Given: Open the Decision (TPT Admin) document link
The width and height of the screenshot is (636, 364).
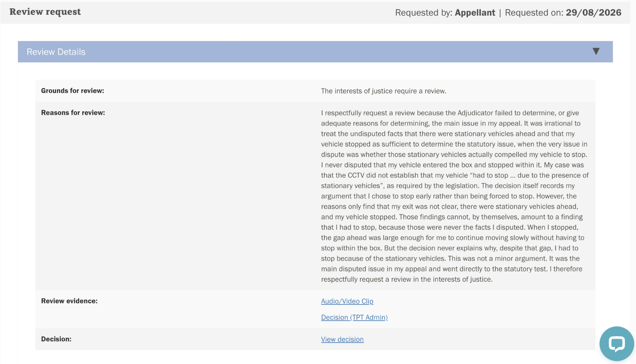Looking at the screenshot, I should 354,318.
